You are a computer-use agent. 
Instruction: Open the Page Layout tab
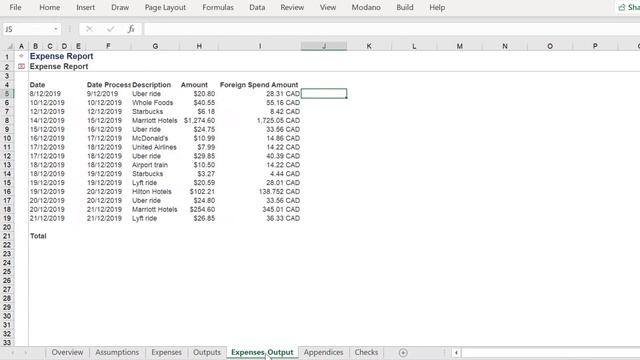165,7
